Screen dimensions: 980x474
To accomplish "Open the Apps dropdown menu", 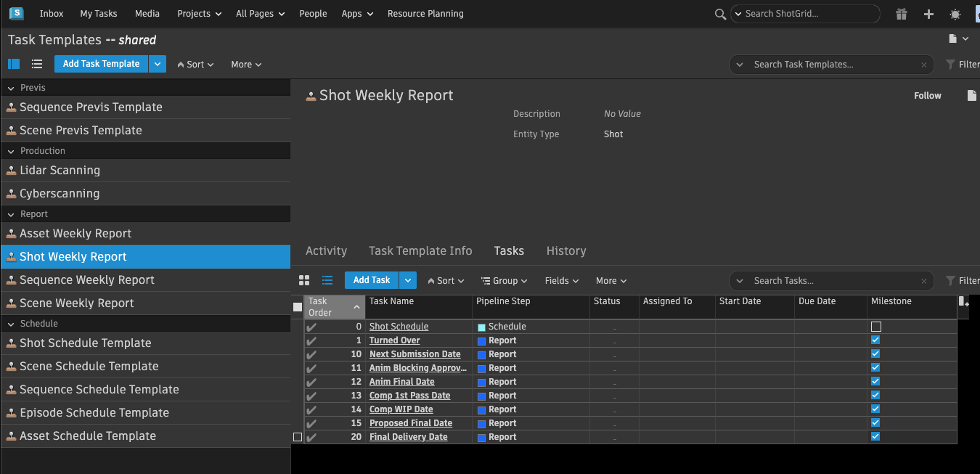I will pos(357,14).
